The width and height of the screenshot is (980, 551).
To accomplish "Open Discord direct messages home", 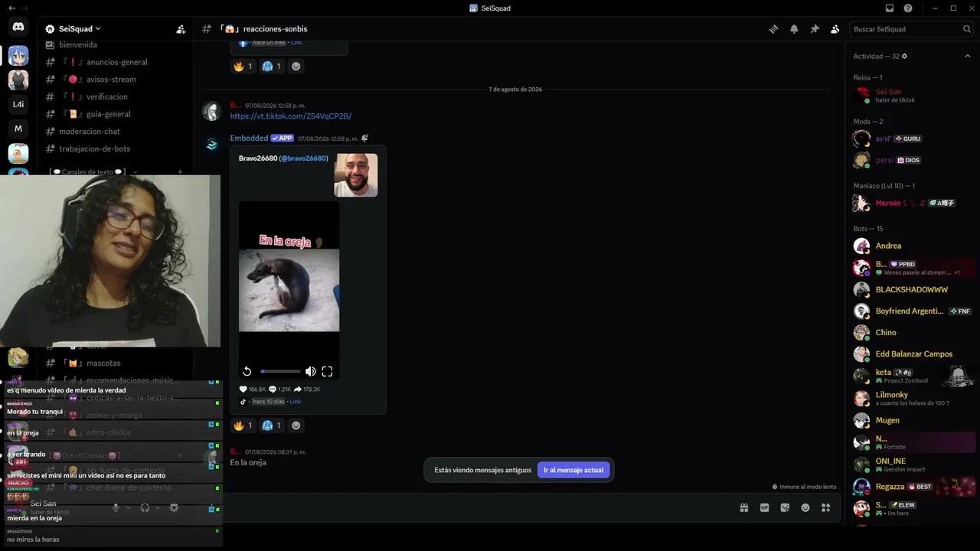I will click(18, 27).
